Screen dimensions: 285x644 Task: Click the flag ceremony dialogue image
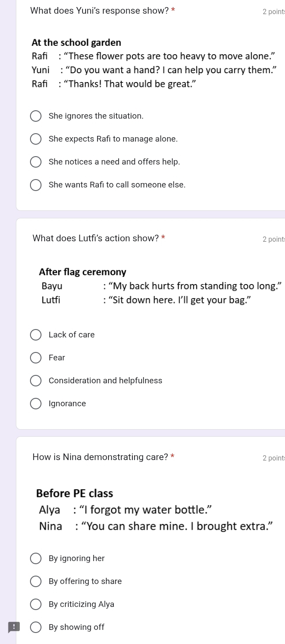[x=161, y=286]
